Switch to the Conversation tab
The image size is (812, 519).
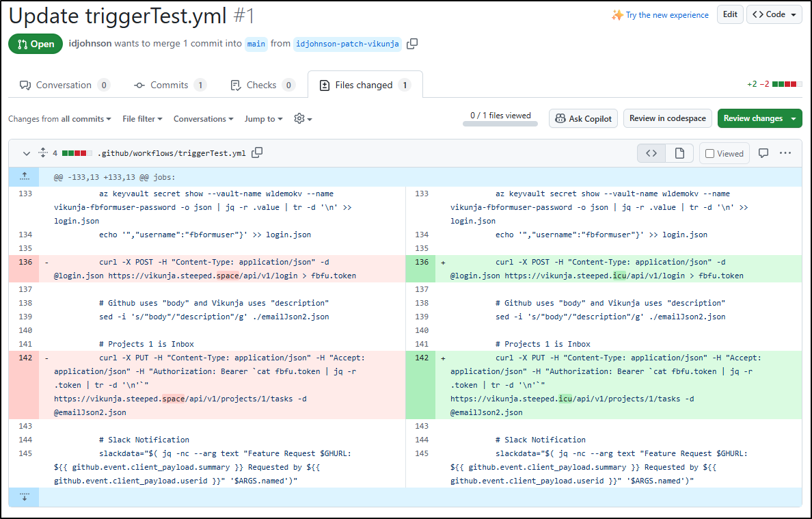point(64,85)
